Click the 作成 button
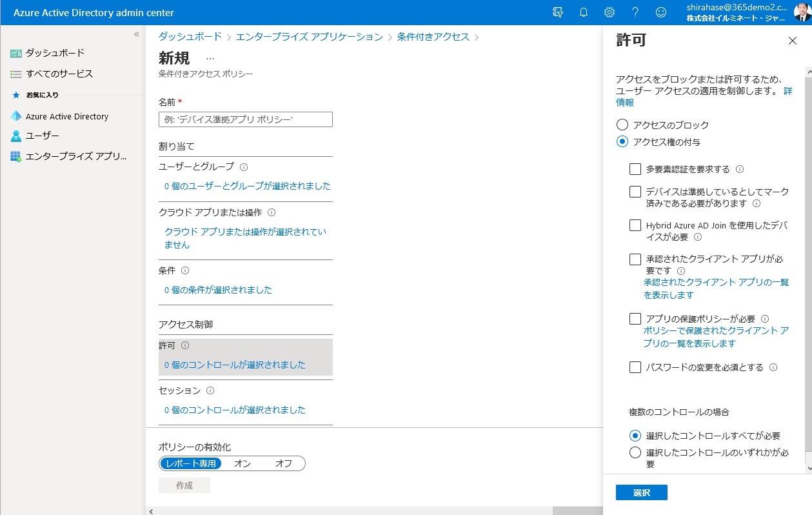This screenshot has width=812, height=515. coord(184,486)
